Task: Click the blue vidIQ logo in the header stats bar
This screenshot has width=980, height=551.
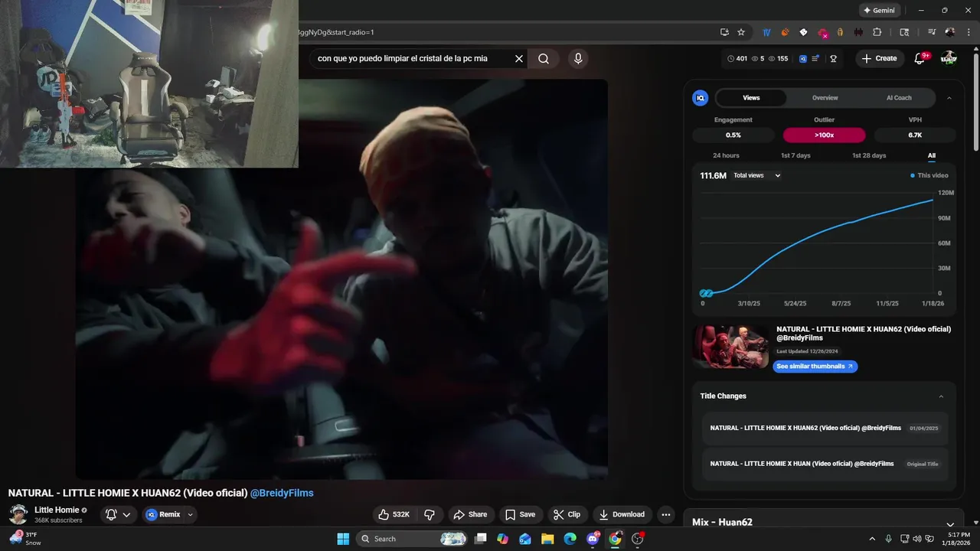Action: (803, 58)
